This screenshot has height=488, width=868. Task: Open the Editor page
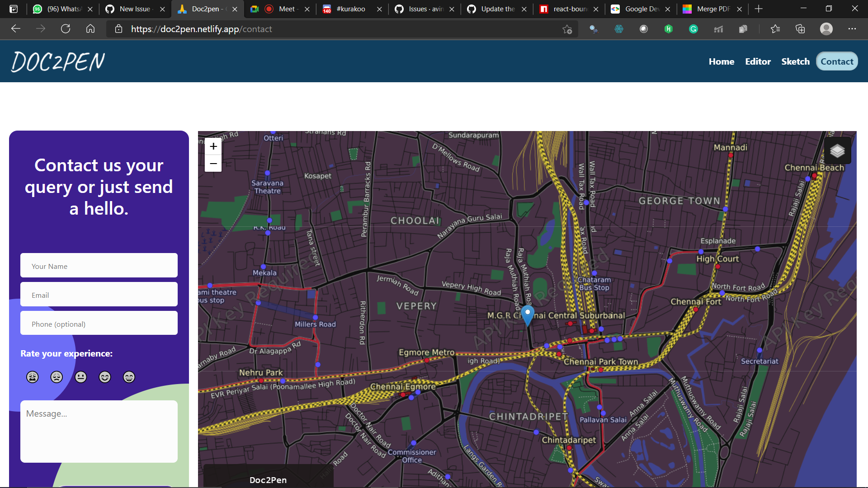pos(758,61)
